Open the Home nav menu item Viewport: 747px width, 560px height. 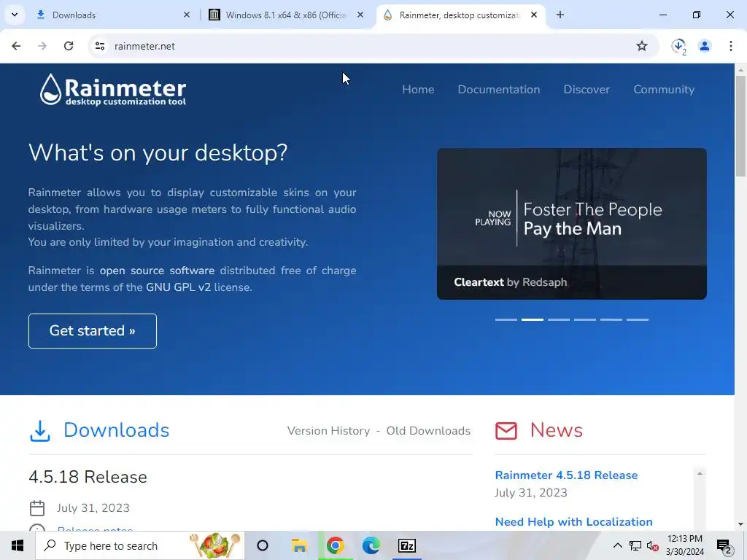(418, 90)
